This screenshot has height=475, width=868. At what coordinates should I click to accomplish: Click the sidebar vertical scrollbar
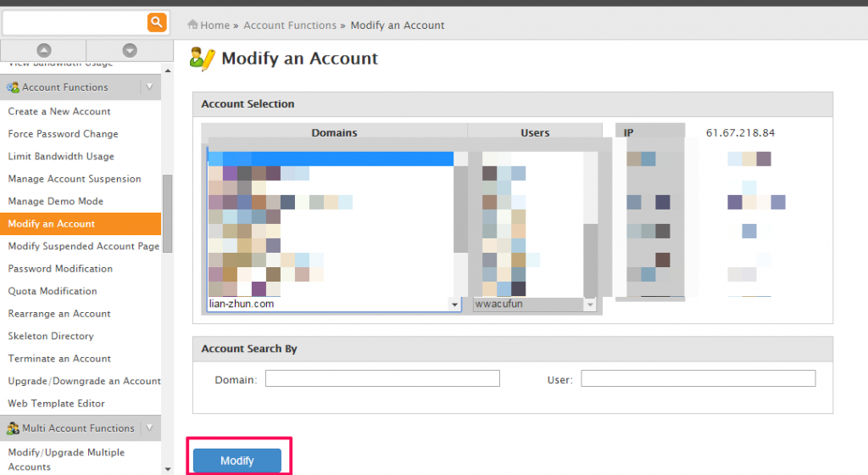tap(167, 212)
